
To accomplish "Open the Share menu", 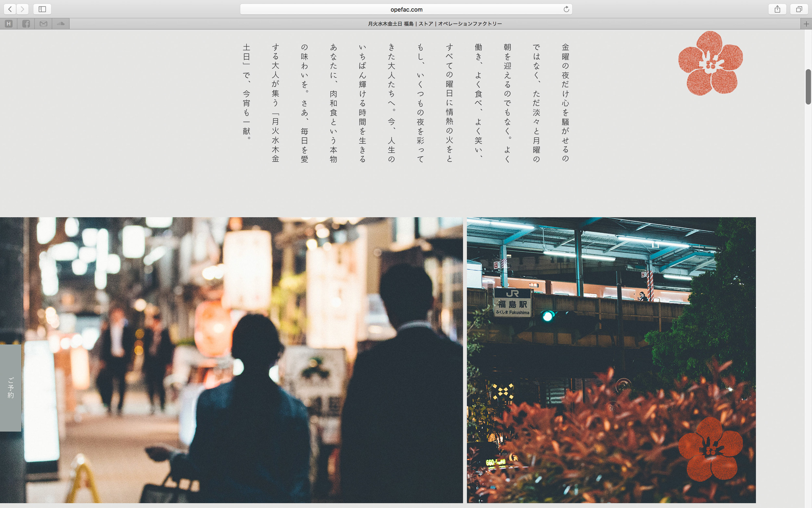I will [778, 9].
